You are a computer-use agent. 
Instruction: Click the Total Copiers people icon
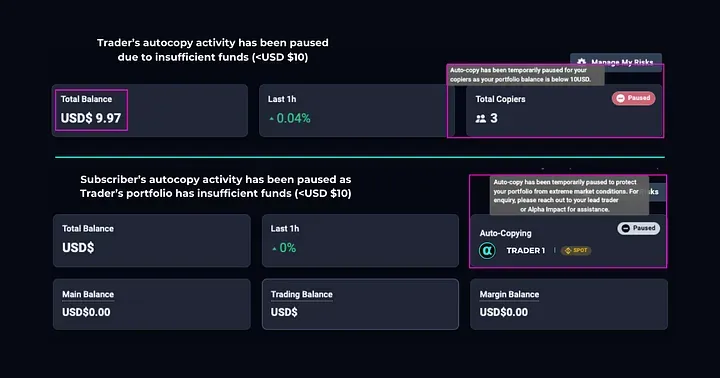coord(481,119)
